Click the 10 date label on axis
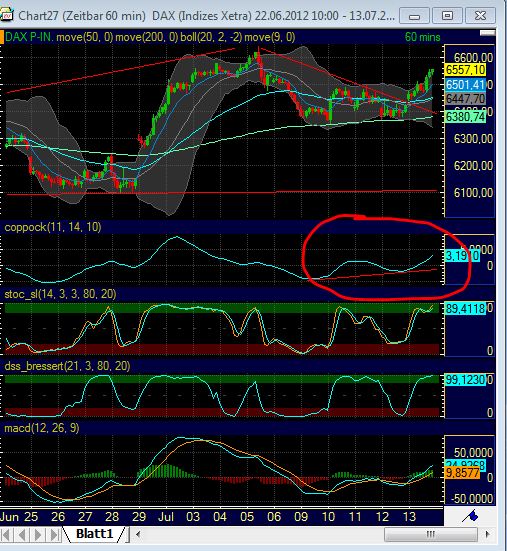The height and width of the screenshot is (551, 507). coord(328,517)
